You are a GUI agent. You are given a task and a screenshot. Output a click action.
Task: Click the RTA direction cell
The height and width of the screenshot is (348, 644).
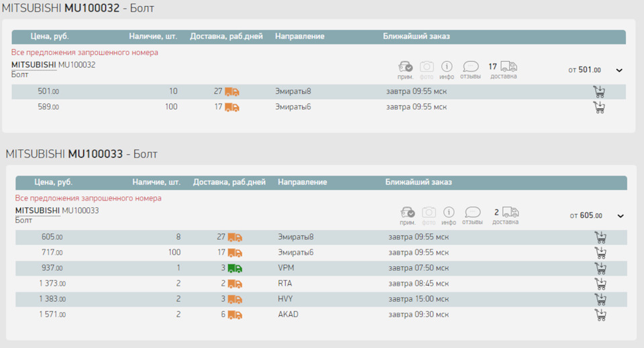tap(285, 284)
